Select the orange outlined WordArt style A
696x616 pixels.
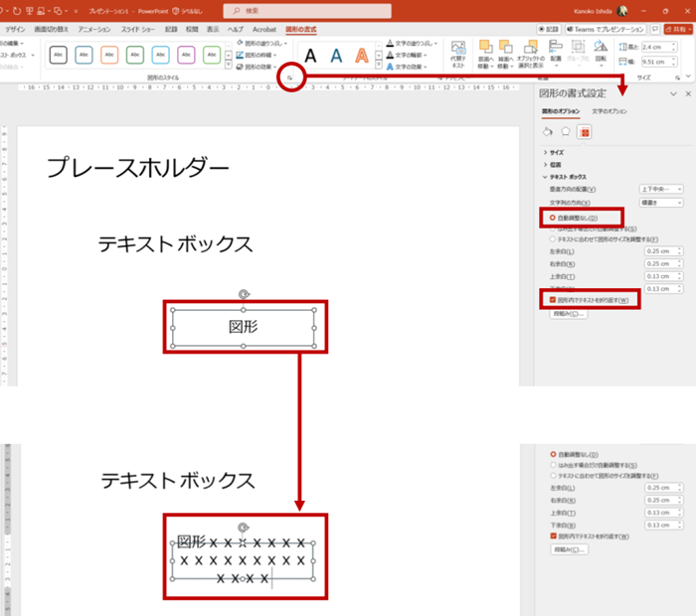[363, 56]
